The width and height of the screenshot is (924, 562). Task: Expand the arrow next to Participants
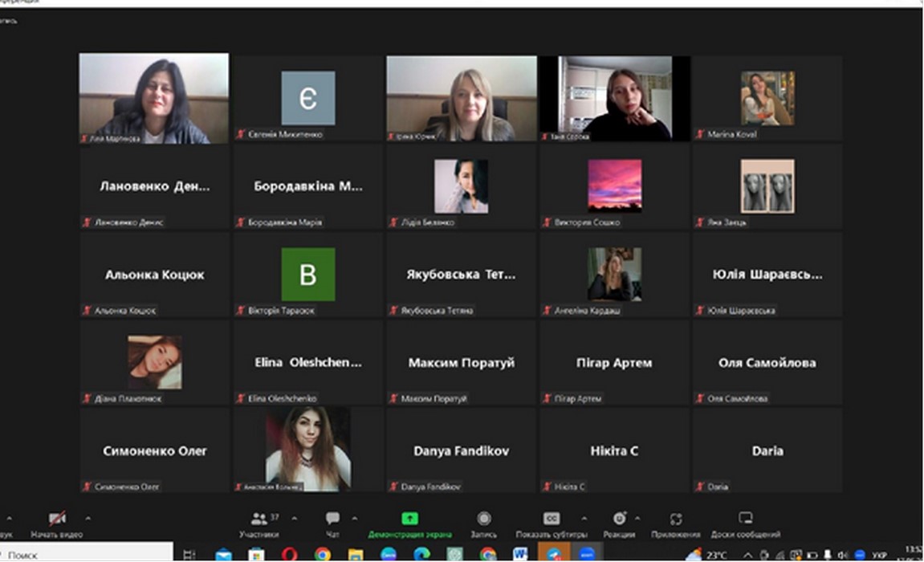coord(295,518)
